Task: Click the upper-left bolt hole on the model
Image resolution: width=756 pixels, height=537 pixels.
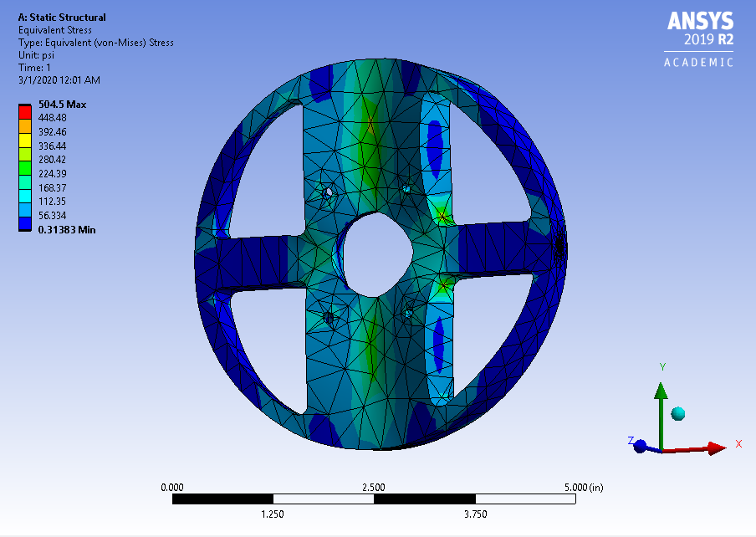Action: [329, 193]
